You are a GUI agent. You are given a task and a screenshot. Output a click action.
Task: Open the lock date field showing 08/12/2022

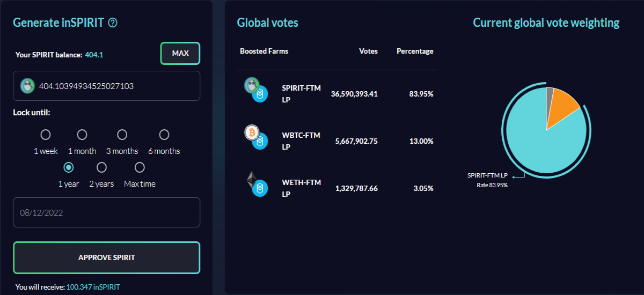click(x=107, y=212)
